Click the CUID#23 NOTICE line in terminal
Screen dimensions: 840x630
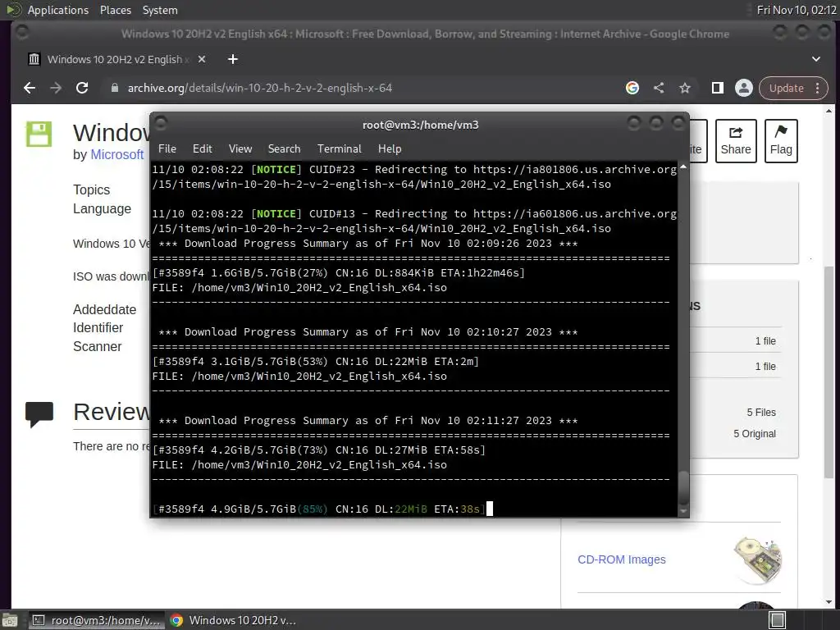coord(414,169)
